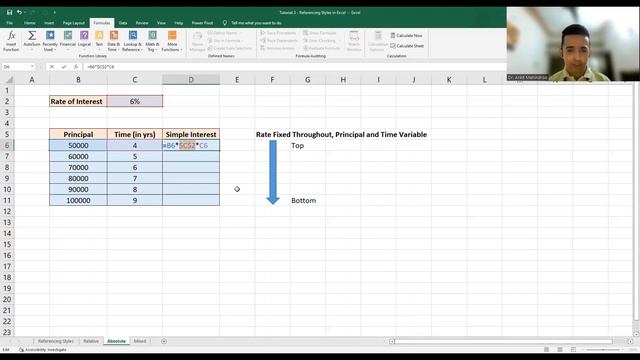The image size is (640, 360).
Task: Click the Insert Function fx icon
Action: click(x=11, y=36)
